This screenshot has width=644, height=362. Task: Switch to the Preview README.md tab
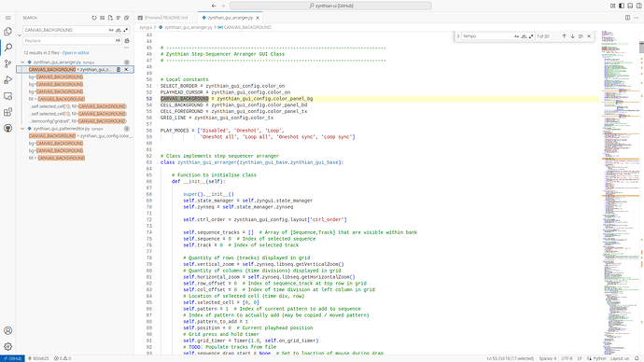[163, 18]
